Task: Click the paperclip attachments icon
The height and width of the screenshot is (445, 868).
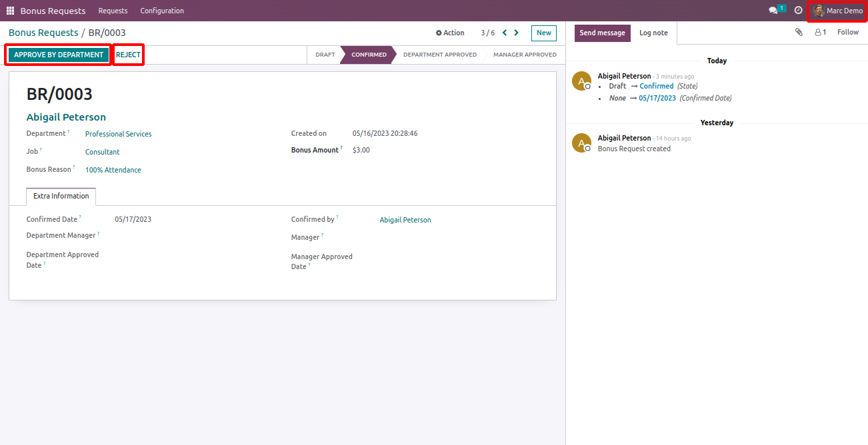Action: tap(799, 32)
